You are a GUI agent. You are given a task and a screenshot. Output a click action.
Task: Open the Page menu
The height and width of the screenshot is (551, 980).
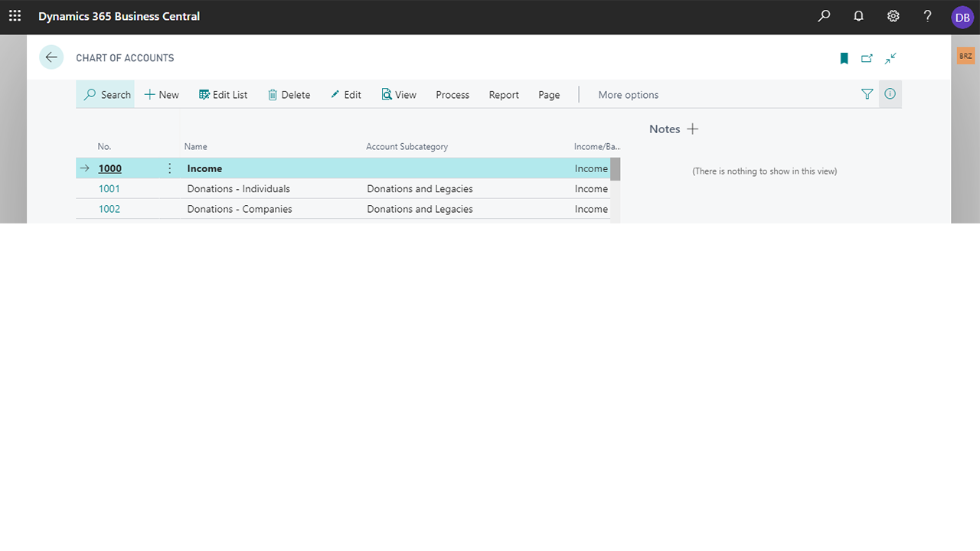point(549,95)
